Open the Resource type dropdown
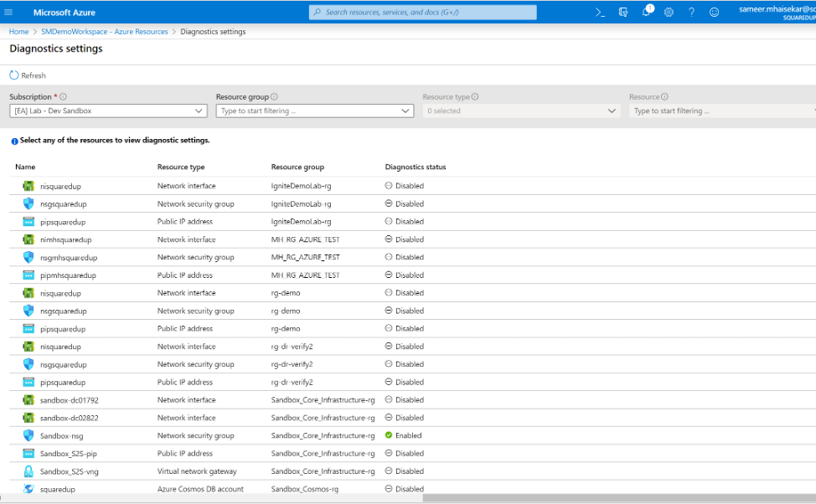Image resolution: width=816 pixels, height=504 pixels. (519, 111)
